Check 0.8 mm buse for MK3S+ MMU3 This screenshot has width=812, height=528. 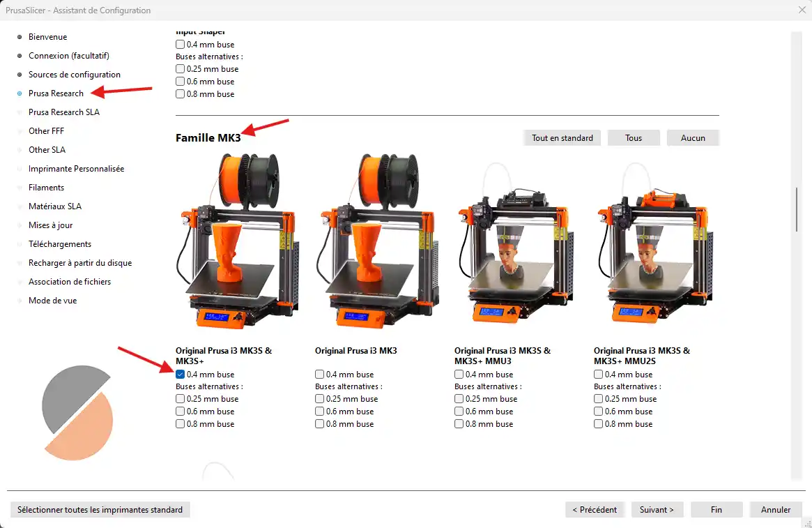pyautogui.click(x=459, y=424)
